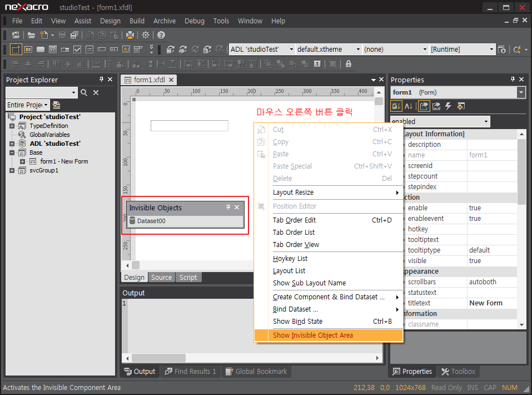This screenshot has height=395, width=532.
Task: Click the search magnifier in Project Explorer
Action: [84, 93]
